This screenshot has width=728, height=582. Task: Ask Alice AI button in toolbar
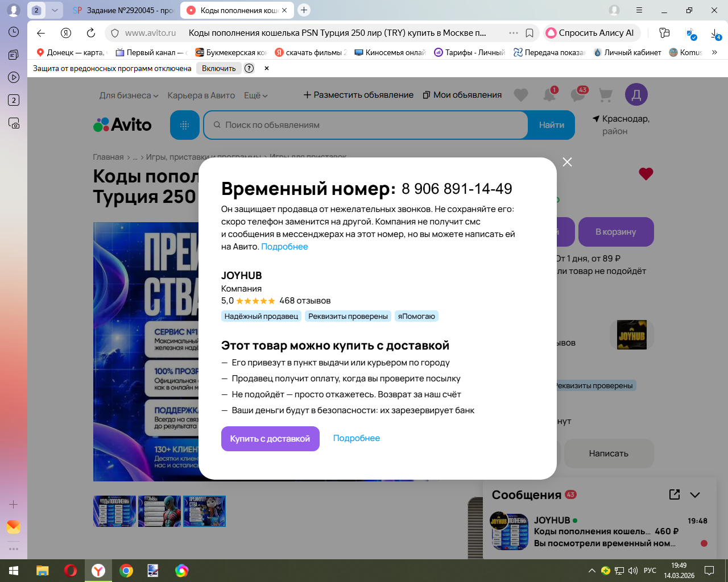(591, 33)
